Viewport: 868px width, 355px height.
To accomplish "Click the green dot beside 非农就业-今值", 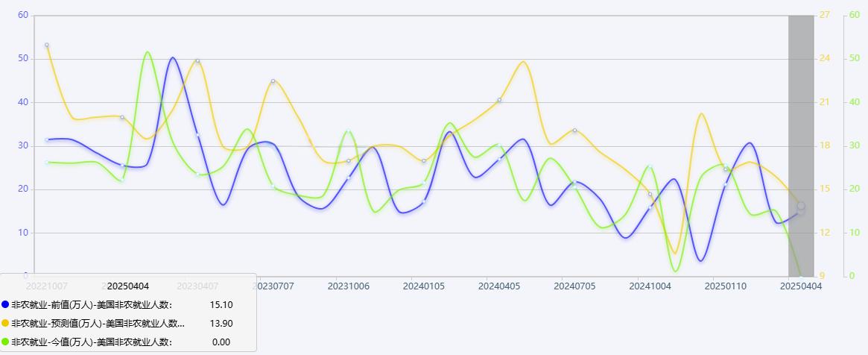I will [x=5, y=342].
